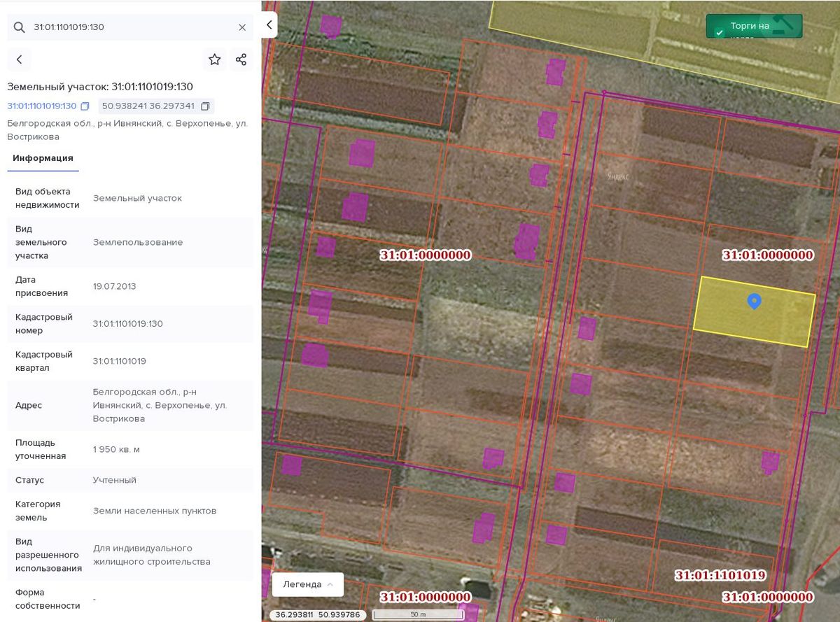Click the map label "31:01:1101019"

720,576
